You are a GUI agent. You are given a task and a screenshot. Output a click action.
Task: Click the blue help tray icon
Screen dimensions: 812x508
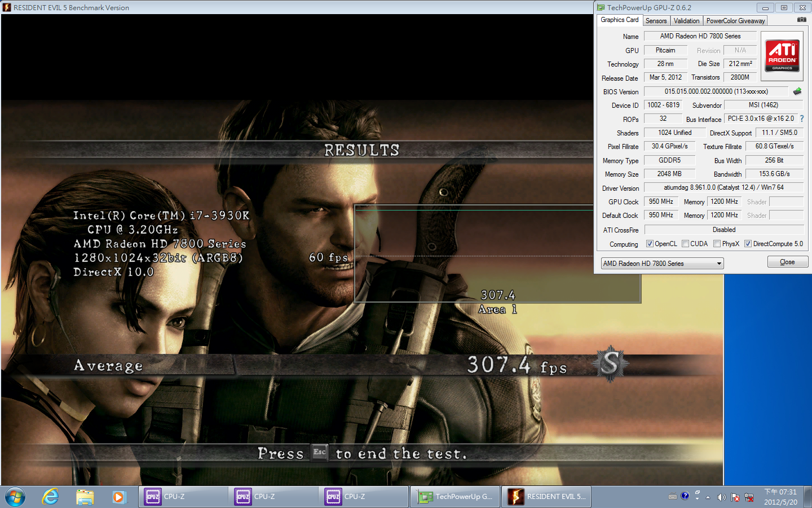[685, 496]
